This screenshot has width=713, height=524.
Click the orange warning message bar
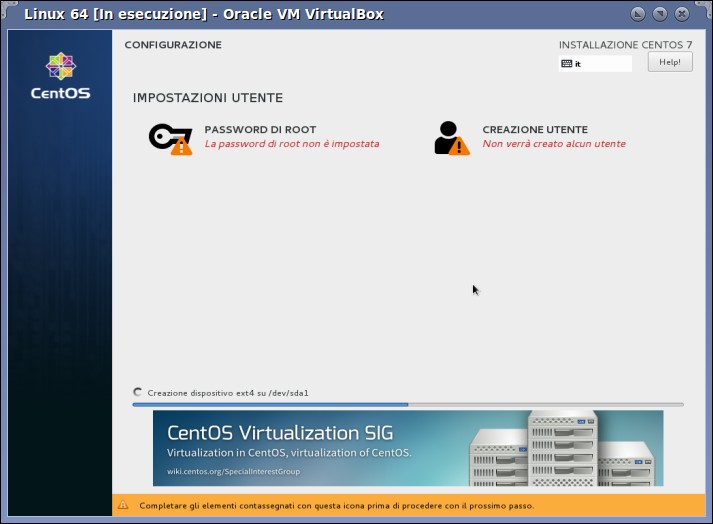[408, 505]
